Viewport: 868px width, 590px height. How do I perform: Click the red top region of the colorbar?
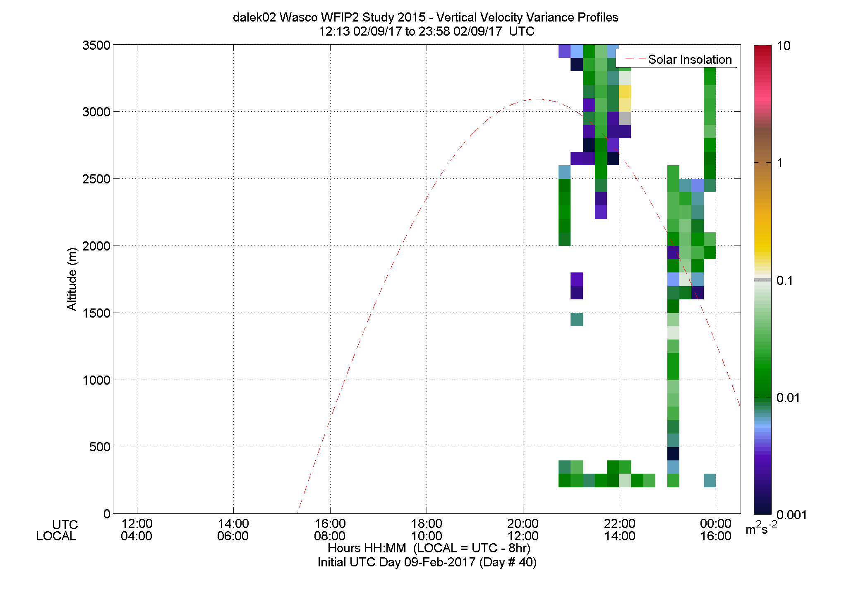click(762, 56)
